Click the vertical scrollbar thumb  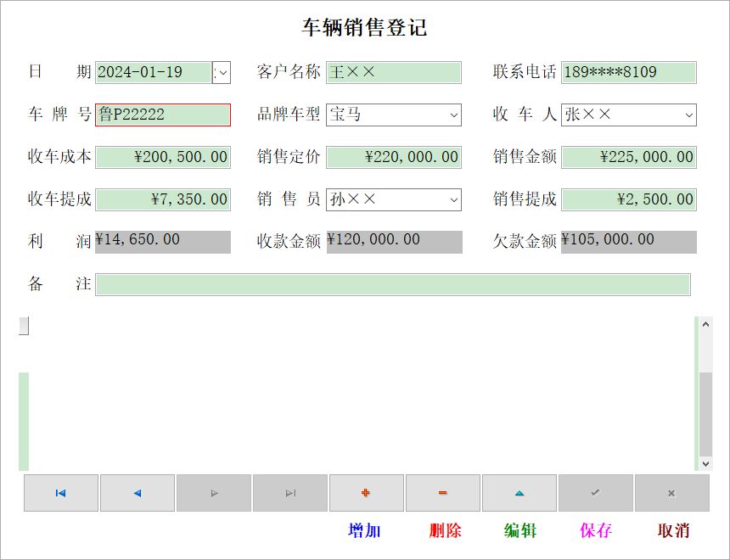tap(705, 414)
